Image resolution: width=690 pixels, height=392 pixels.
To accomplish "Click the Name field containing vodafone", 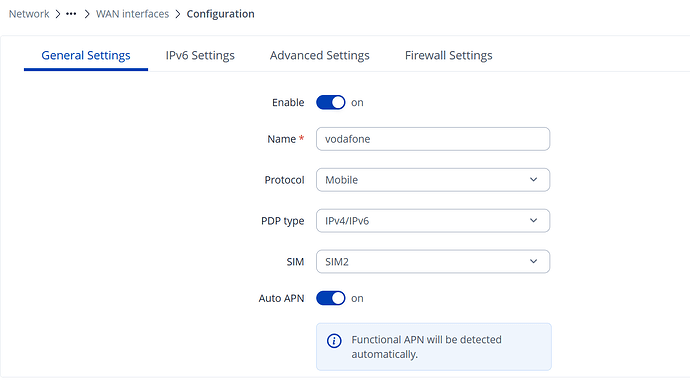I will 433,139.
